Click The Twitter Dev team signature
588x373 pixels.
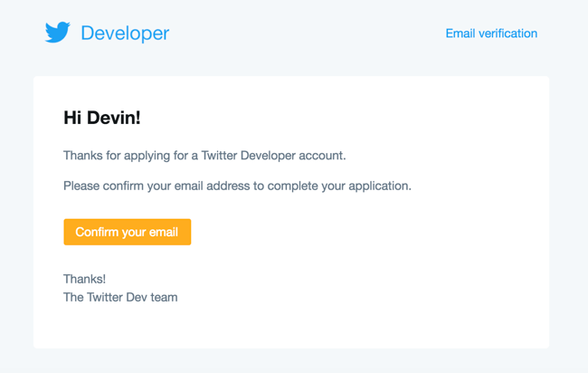coord(120,297)
